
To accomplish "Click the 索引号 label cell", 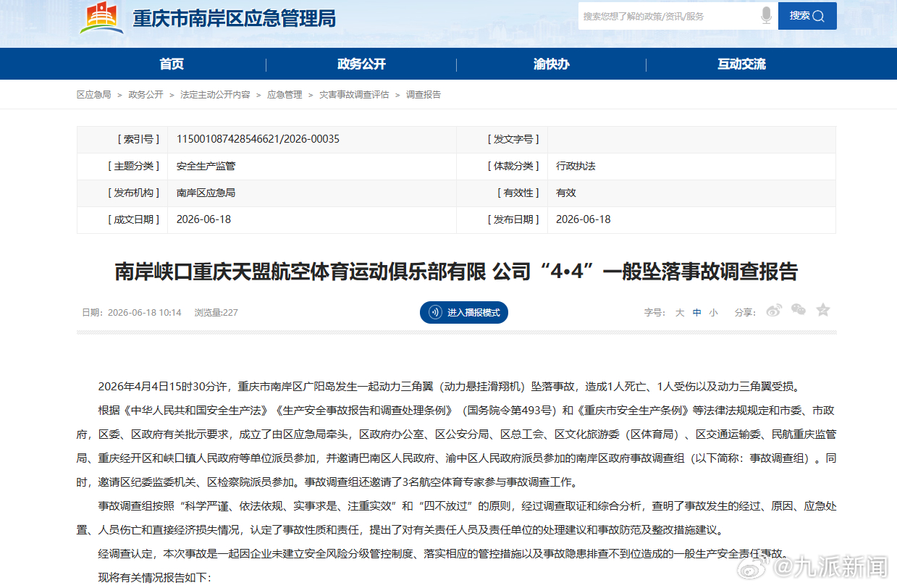I will [122, 139].
